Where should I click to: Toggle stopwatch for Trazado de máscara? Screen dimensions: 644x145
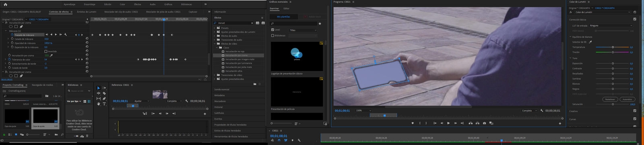pyautogui.click(x=12, y=35)
